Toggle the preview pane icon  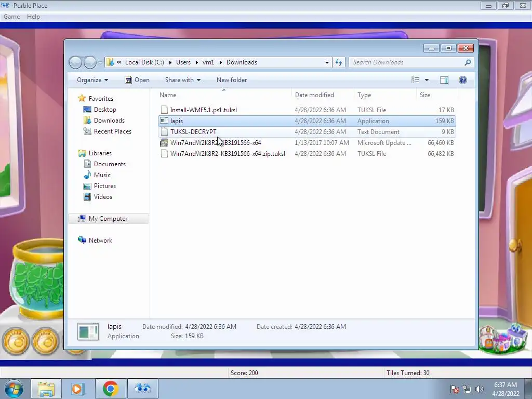point(444,80)
